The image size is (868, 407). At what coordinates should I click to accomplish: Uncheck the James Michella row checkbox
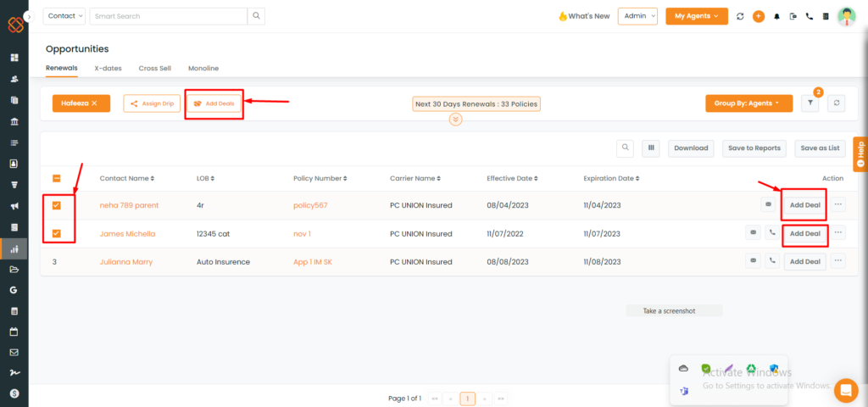coord(57,234)
